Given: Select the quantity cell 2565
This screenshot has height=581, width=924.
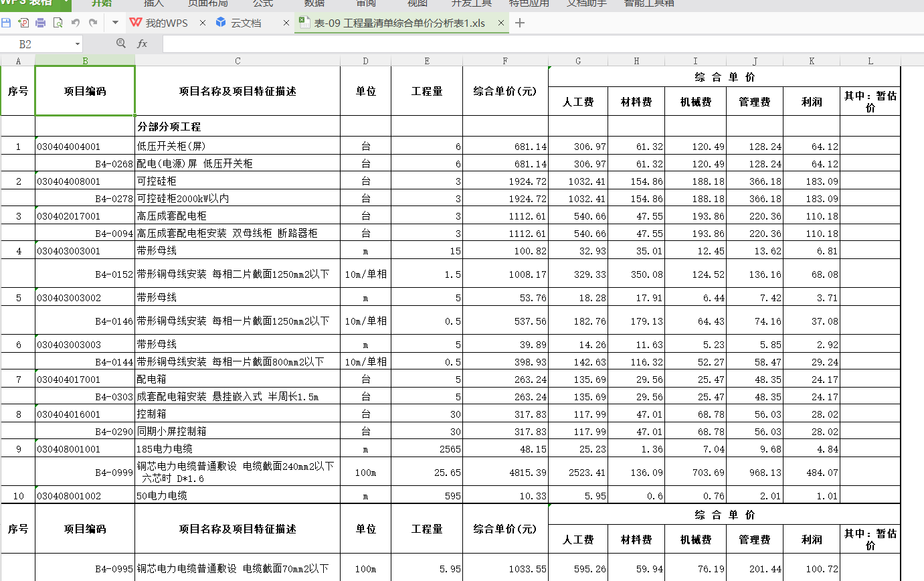Looking at the screenshot, I should tap(427, 449).
